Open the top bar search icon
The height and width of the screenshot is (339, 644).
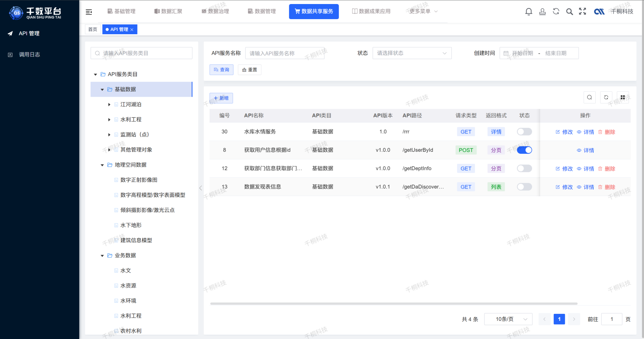[569, 11]
